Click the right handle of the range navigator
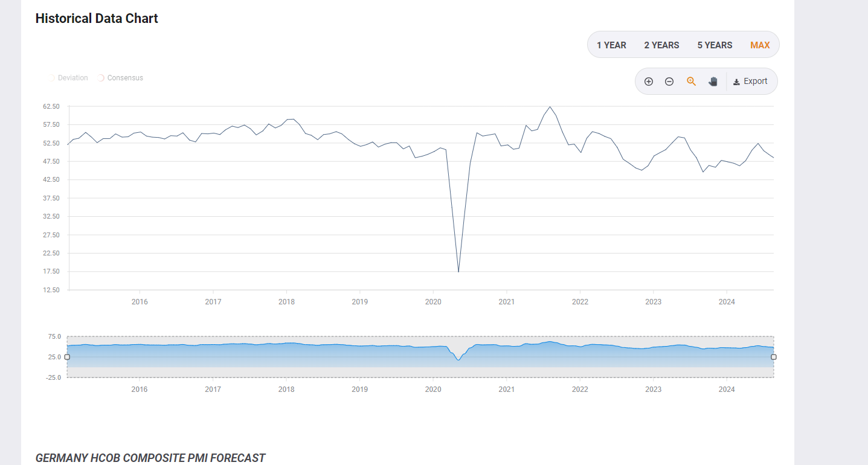This screenshot has width=868, height=465. pyautogui.click(x=773, y=356)
